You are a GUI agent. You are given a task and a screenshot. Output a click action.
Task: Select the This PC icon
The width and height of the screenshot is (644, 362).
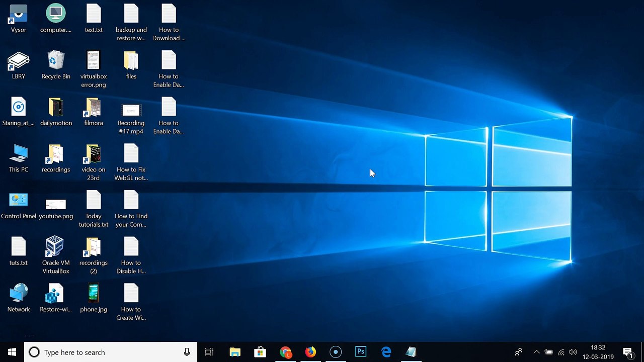click(19, 158)
